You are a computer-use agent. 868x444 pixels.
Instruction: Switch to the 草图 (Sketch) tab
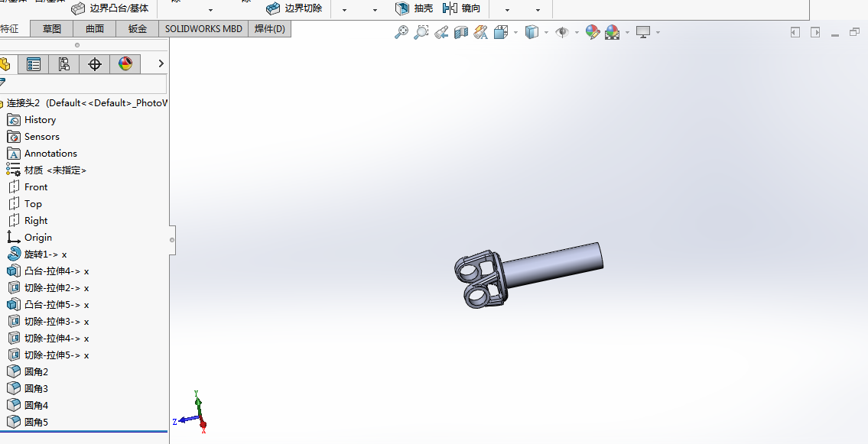click(52, 29)
